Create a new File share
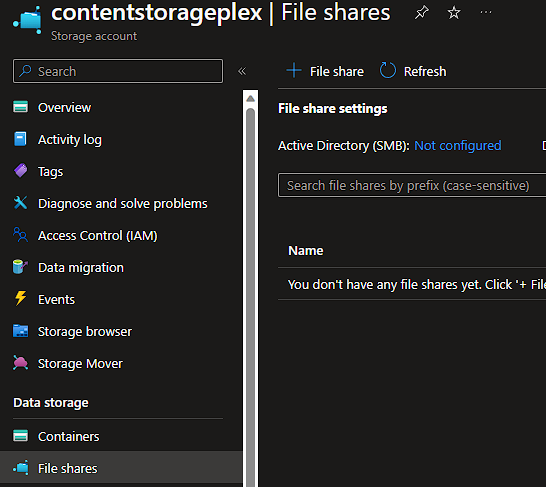This screenshot has width=546, height=487. (x=325, y=71)
